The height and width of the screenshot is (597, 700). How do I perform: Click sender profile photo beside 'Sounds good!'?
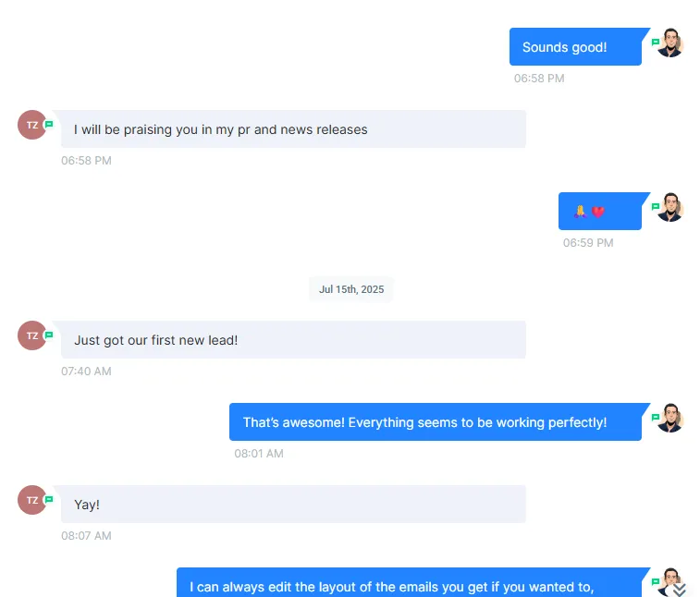click(670, 43)
